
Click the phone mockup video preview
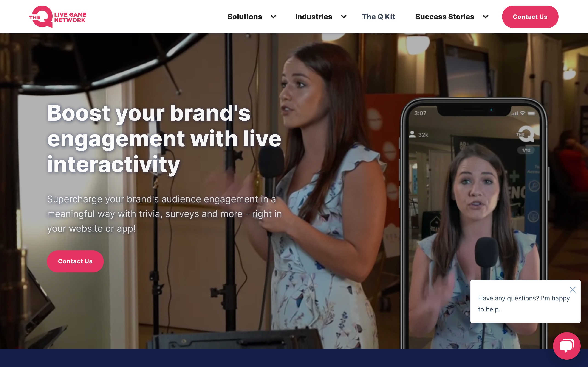(x=474, y=218)
